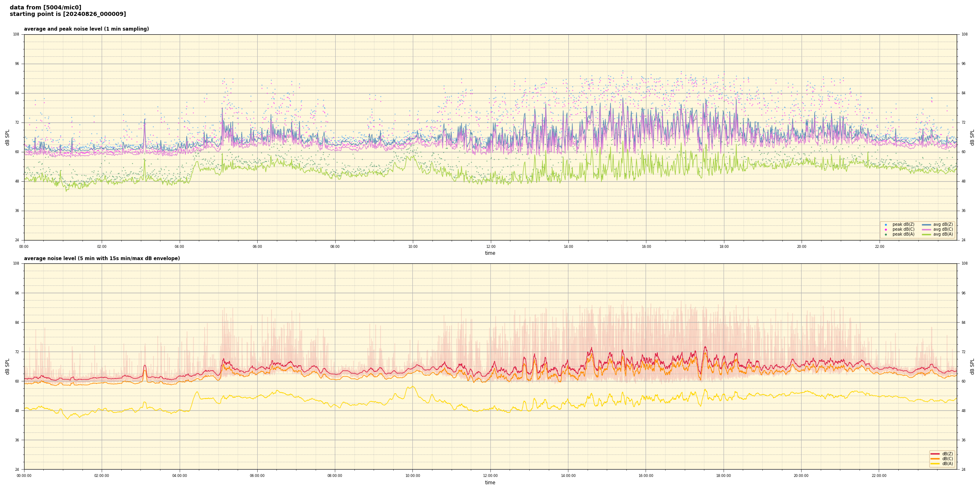980x490 pixels.
Task: Select the avg dB(Z) legend line swatch
Action: [927, 225]
